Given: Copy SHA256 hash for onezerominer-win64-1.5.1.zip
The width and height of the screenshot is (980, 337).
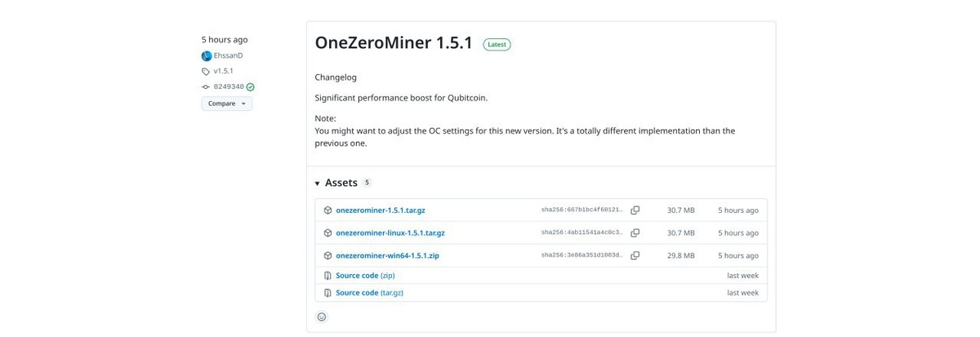Looking at the screenshot, I should 635,255.
